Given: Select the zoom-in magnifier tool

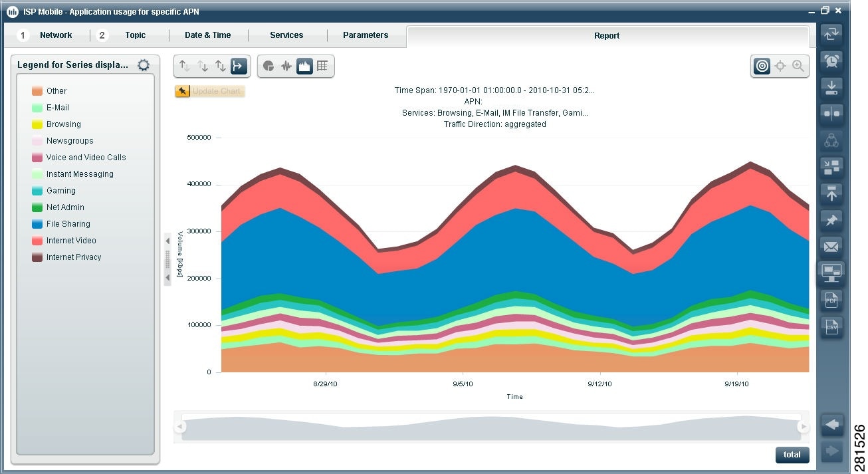Looking at the screenshot, I should pyautogui.click(x=798, y=66).
